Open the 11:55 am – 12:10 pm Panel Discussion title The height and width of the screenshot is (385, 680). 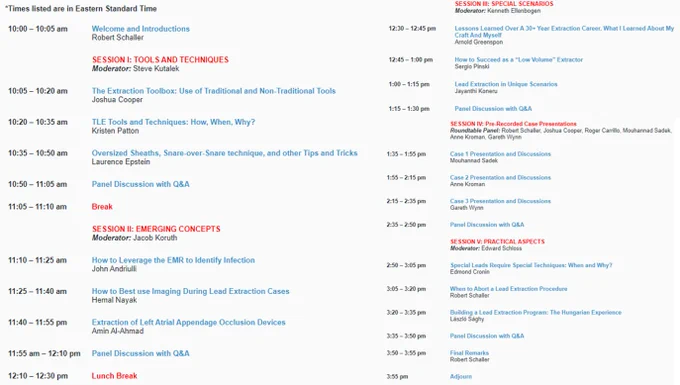click(141, 353)
